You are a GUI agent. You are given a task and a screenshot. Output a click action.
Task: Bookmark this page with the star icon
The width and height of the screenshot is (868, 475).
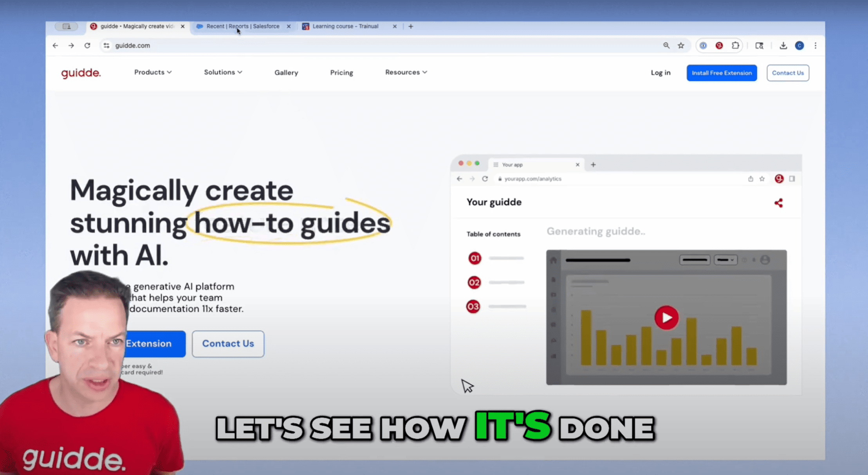click(x=681, y=45)
